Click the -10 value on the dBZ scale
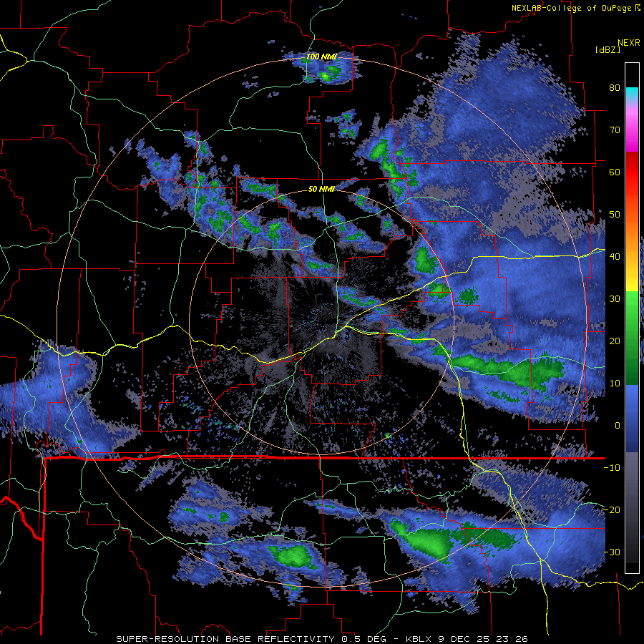This screenshot has width=644, height=644. point(612,468)
